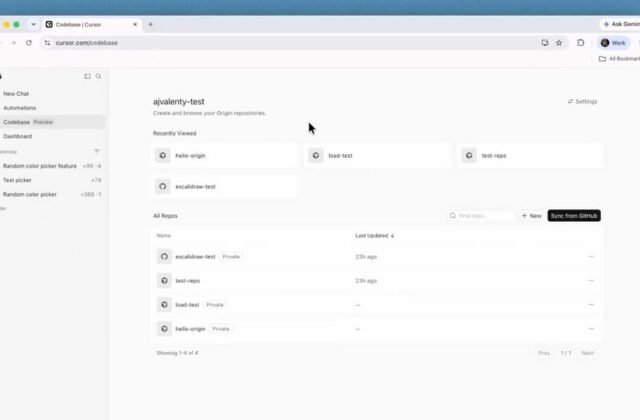
Task: Click the Private badge on excalidraw-test
Action: 231,257
